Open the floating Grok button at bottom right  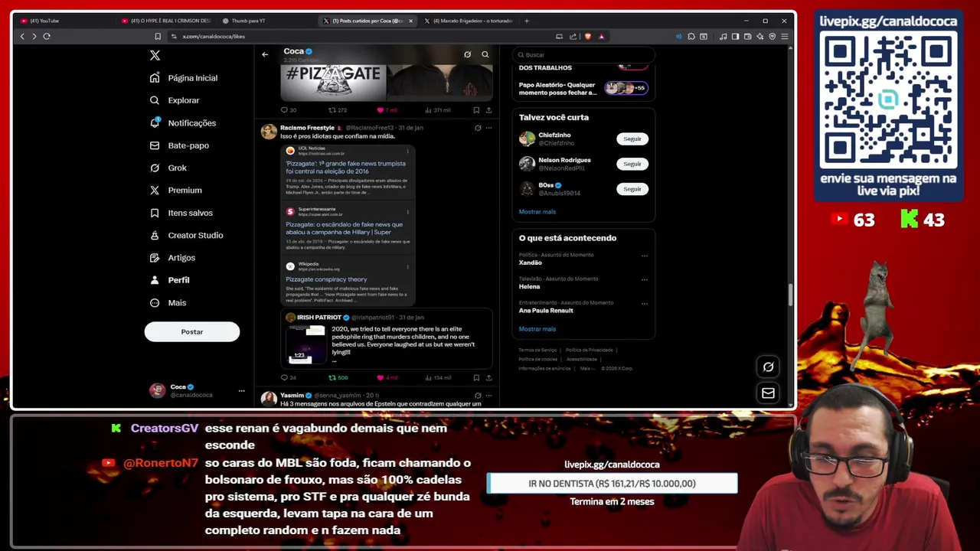pyautogui.click(x=768, y=367)
